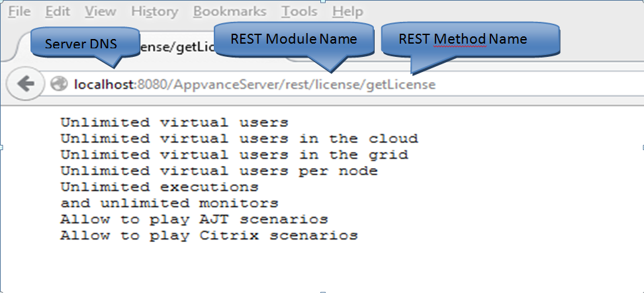Open the View menu
This screenshot has width=644, height=293.
tap(100, 11)
